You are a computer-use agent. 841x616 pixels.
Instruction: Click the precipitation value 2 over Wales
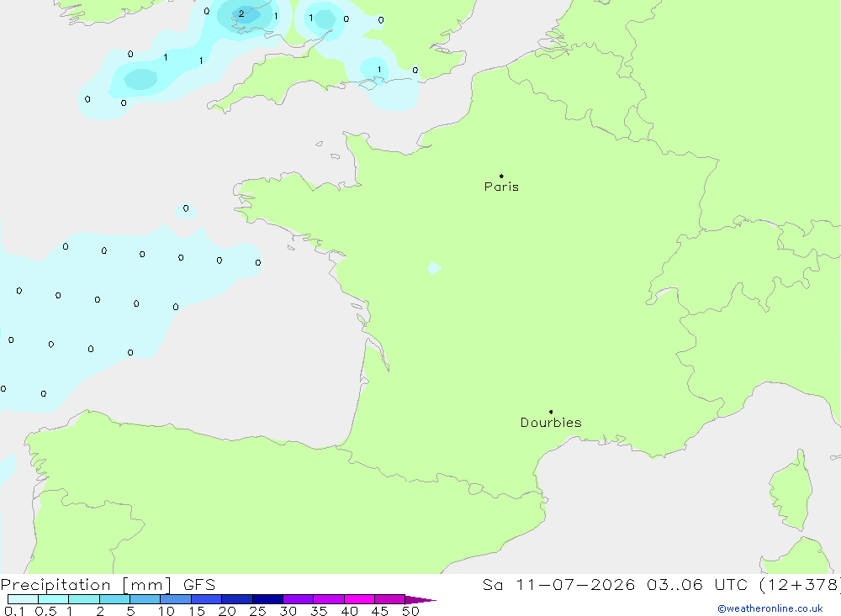pyautogui.click(x=241, y=14)
